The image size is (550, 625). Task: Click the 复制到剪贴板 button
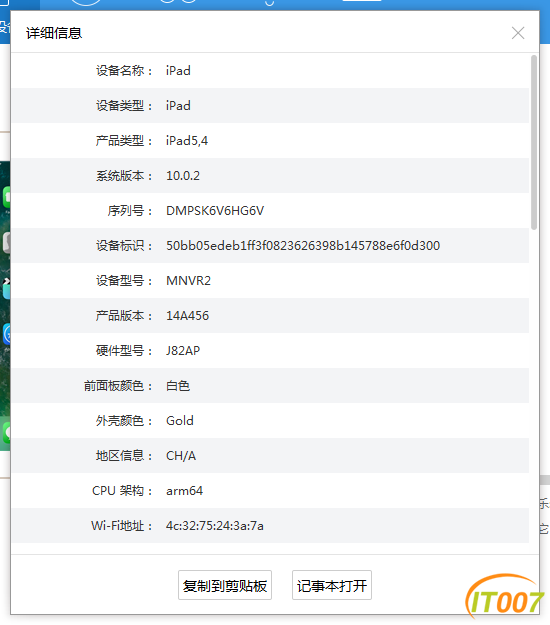(225, 585)
